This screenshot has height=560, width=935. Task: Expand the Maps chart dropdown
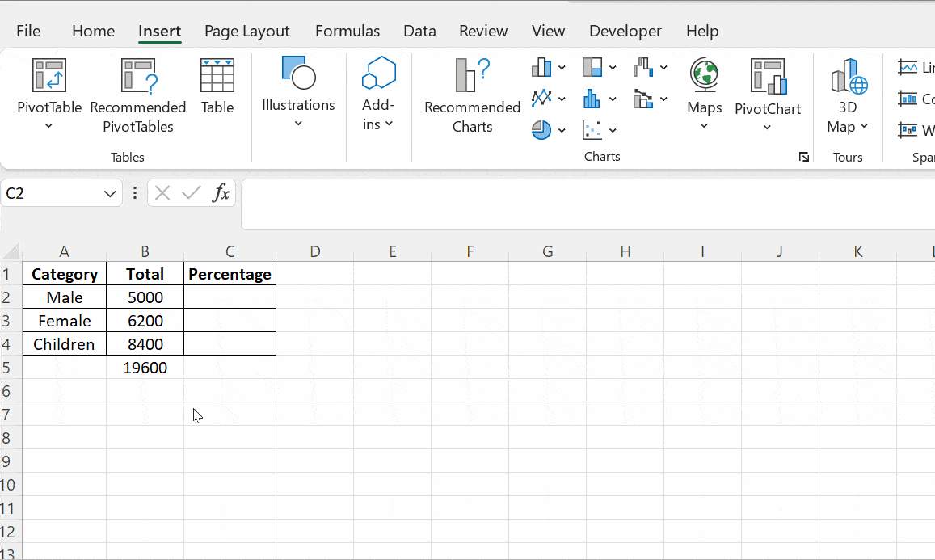click(704, 125)
